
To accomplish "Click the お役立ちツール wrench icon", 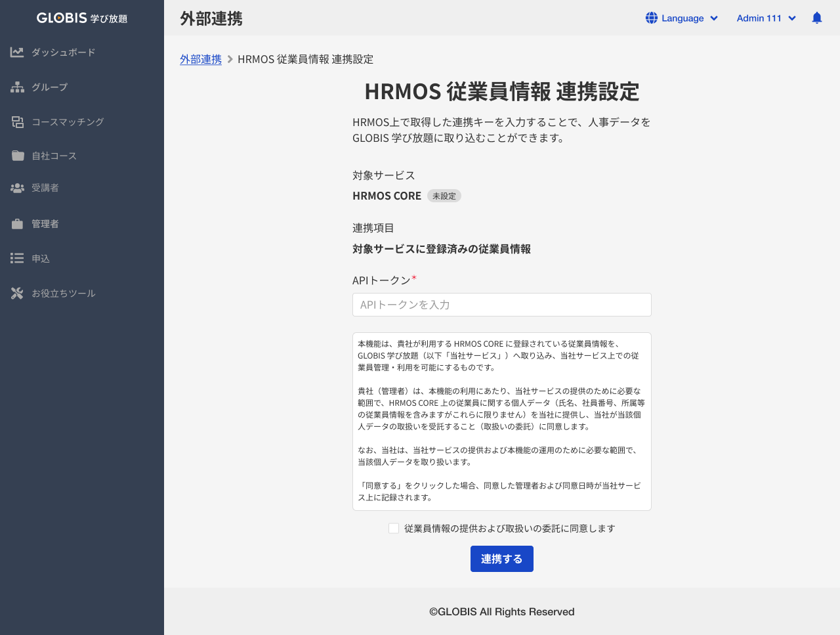I will click(x=17, y=294).
